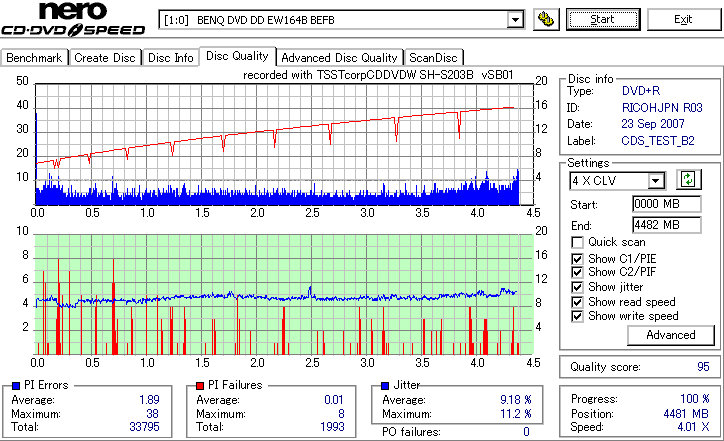Click the upper PI Errors graph
This screenshot has width=724, height=441.
(284, 145)
